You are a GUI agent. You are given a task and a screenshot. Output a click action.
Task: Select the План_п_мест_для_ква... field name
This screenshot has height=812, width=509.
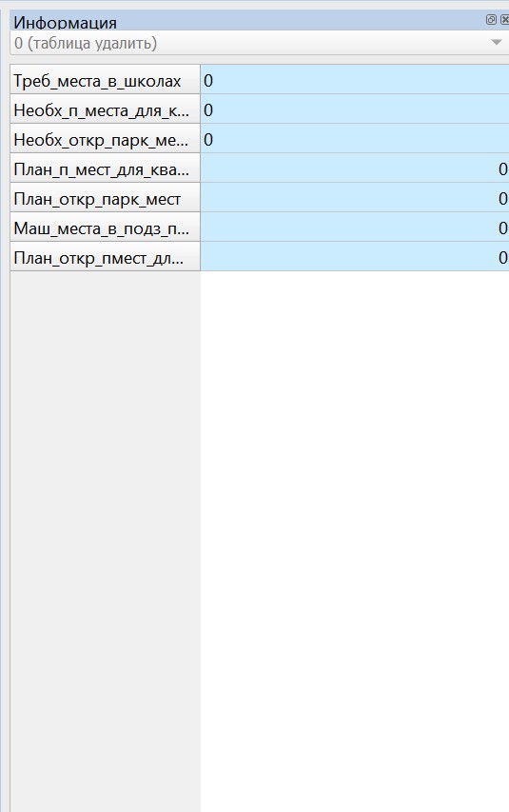[x=105, y=168]
